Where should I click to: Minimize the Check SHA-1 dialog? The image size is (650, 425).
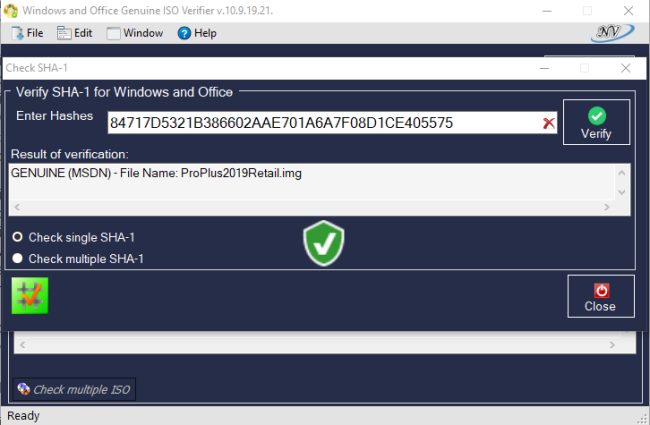point(545,68)
